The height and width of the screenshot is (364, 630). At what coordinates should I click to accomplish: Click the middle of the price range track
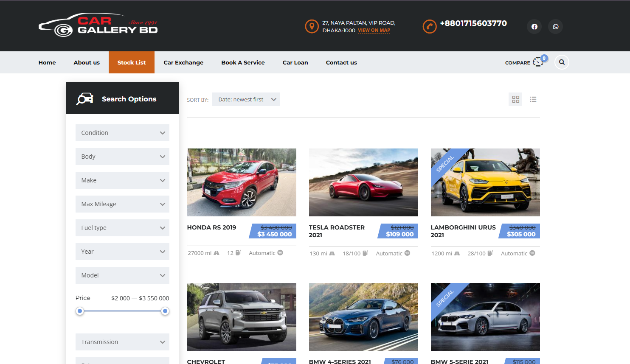122,311
